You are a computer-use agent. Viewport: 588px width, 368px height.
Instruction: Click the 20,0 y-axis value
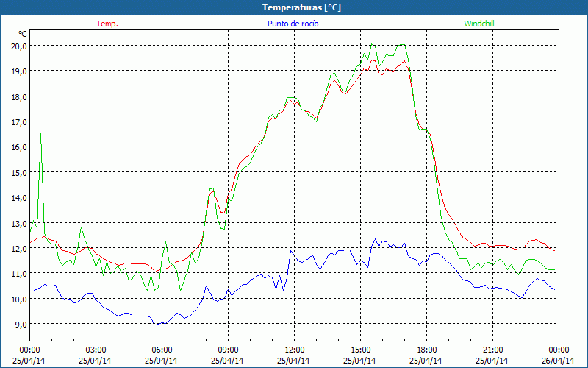tap(19, 46)
